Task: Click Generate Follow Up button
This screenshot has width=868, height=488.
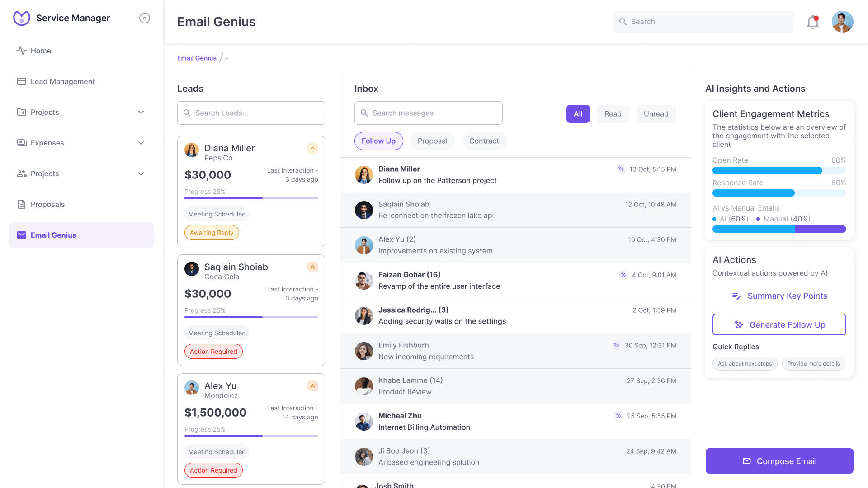Action: (779, 324)
